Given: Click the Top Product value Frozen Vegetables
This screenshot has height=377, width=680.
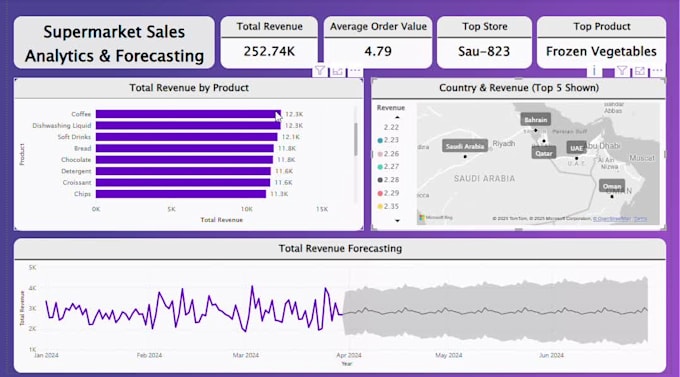Looking at the screenshot, I should click(601, 52).
